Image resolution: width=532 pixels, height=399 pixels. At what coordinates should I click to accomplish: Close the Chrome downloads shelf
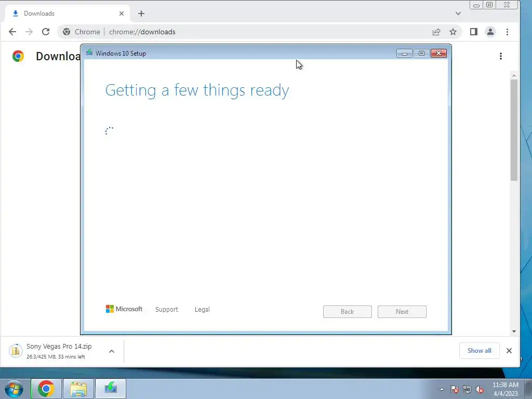click(509, 351)
